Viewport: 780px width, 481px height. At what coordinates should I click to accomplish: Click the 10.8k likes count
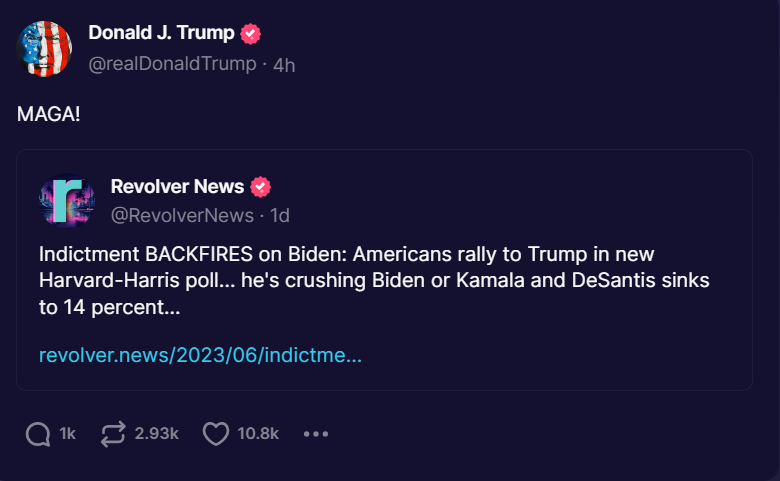tap(258, 434)
